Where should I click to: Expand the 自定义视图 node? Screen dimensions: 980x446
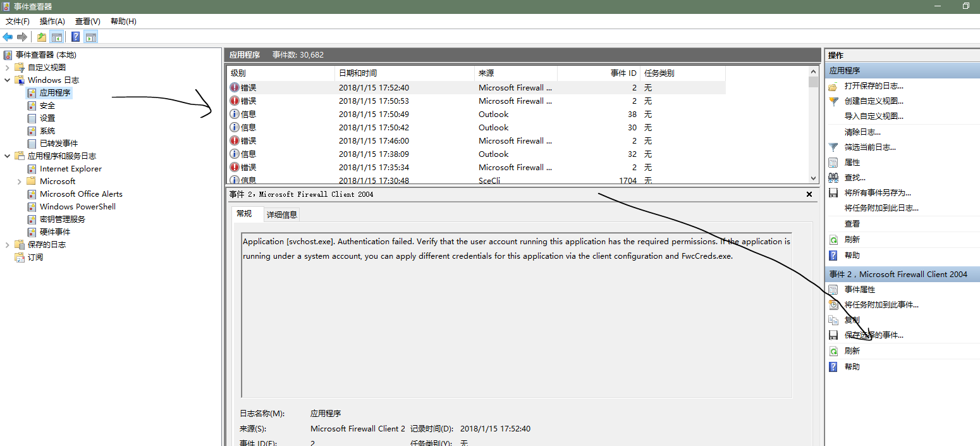pos(8,68)
